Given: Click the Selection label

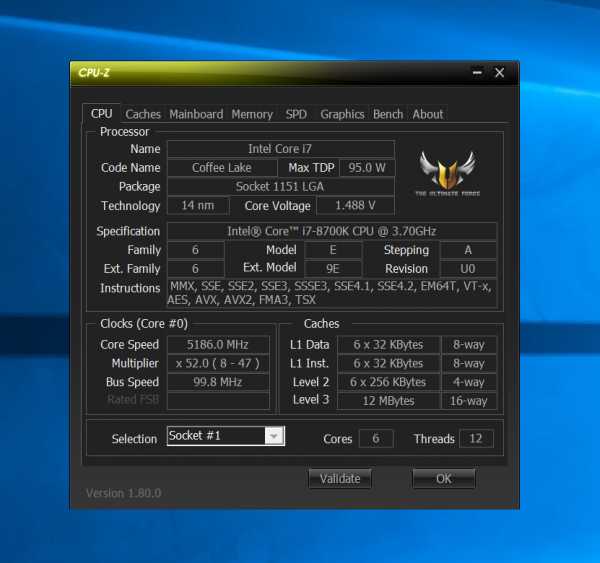Looking at the screenshot, I should coord(134,439).
